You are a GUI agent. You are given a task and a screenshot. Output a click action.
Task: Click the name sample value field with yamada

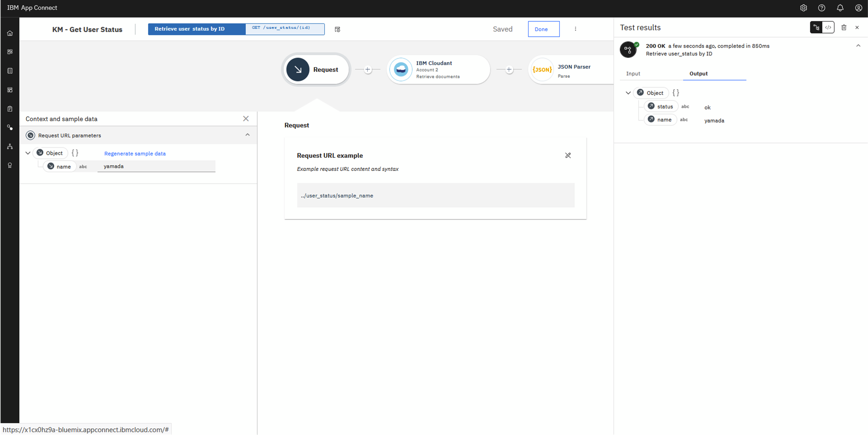(156, 166)
